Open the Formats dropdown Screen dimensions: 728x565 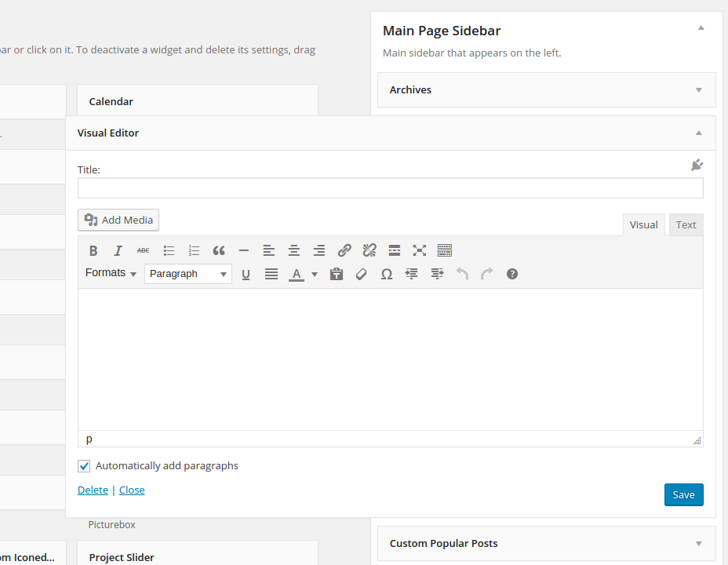click(111, 273)
